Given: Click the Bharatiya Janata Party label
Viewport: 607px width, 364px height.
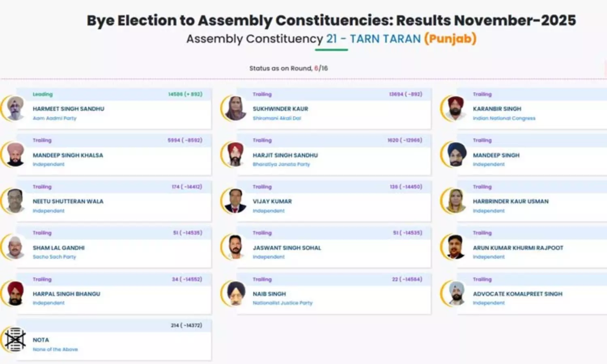Looking at the screenshot, I should 281,164.
